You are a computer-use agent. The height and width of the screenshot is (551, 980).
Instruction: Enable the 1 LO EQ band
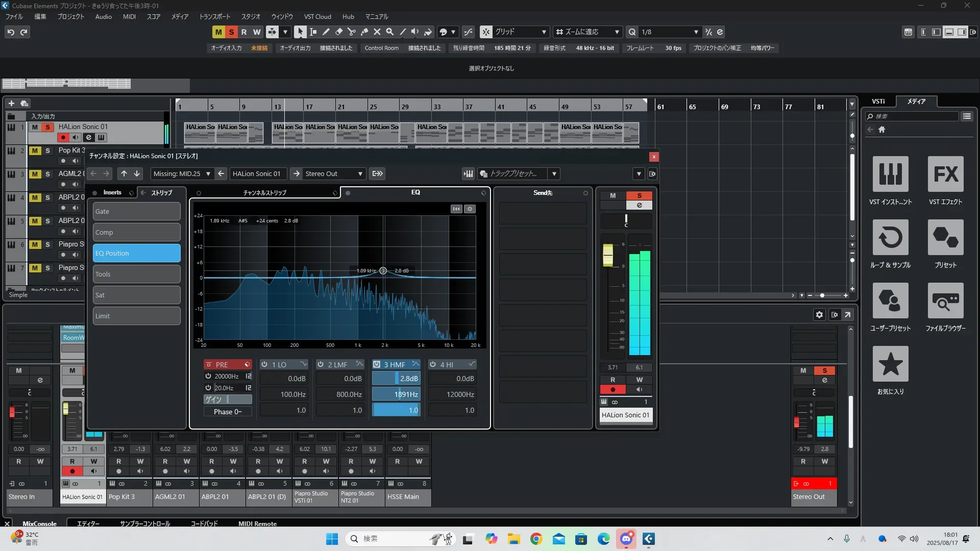pyautogui.click(x=264, y=364)
